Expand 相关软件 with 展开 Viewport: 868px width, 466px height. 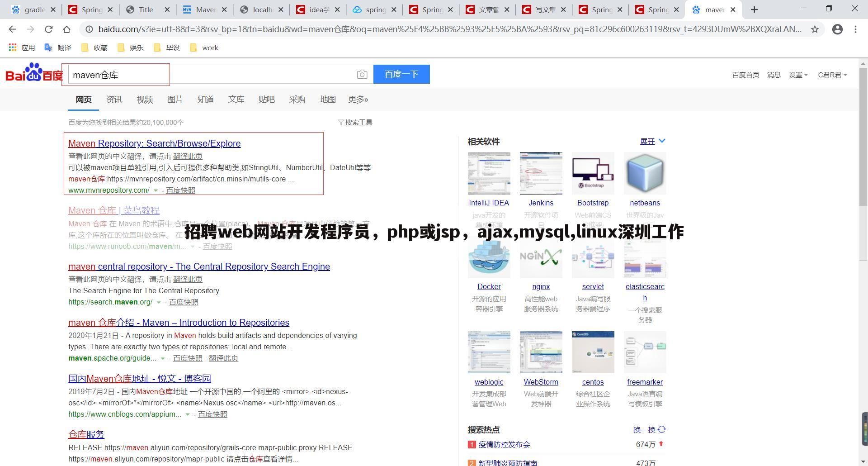pyautogui.click(x=652, y=142)
